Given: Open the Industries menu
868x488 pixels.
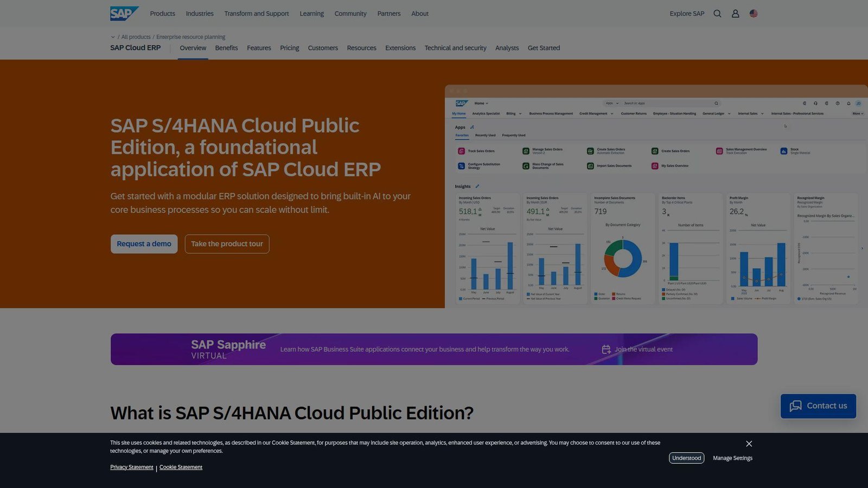Looking at the screenshot, I should point(200,14).
